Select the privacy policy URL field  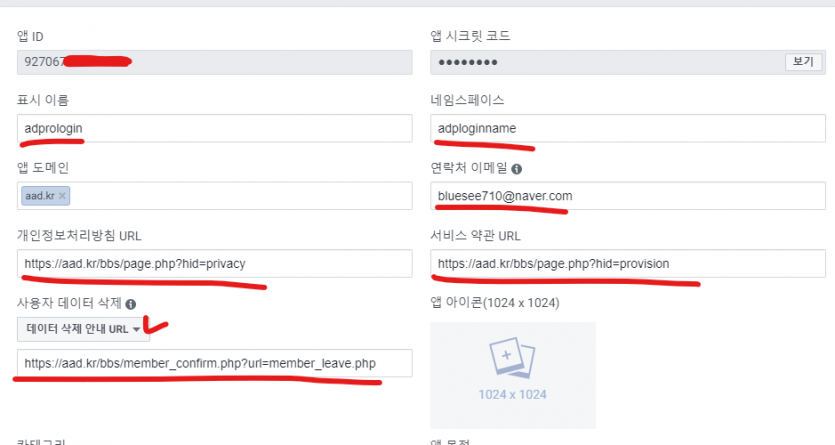(x=215, y=264)
